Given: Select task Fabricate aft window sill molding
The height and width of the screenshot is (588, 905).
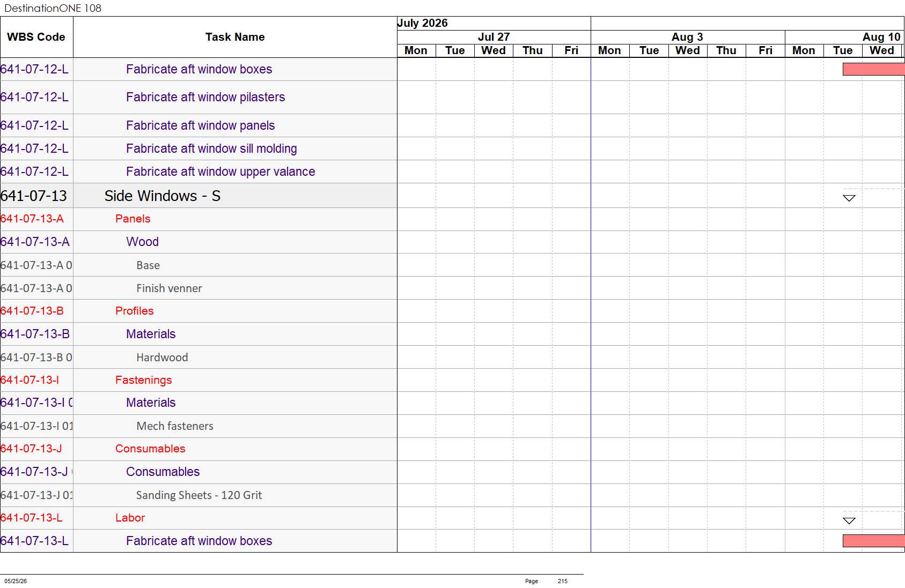Looking at the screenshot, I should pyautogui.click(x=211, y=148).
